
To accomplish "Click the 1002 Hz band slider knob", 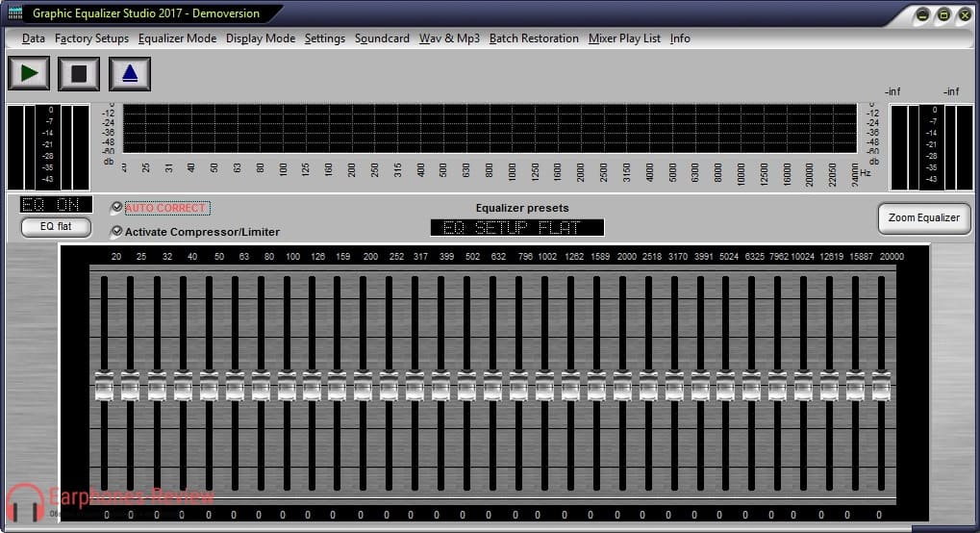I will point(545,385).
